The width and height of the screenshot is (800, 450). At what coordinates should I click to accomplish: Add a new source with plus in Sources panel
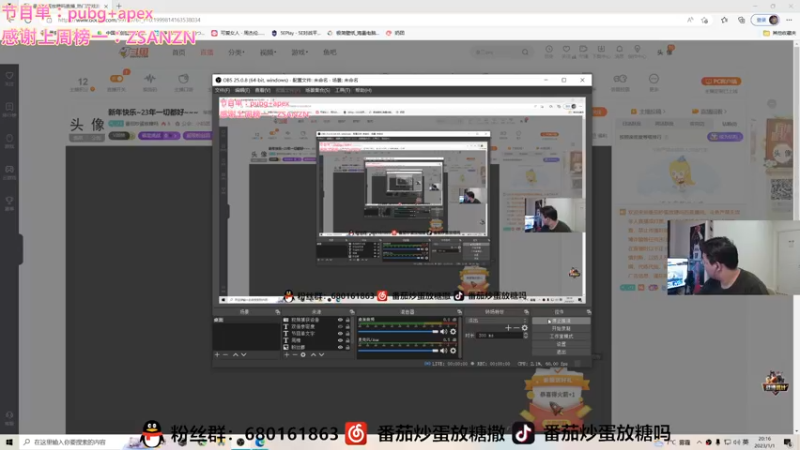coord(287,355)
